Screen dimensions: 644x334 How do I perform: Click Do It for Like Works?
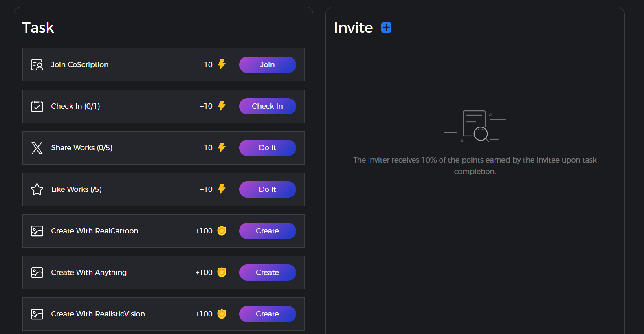tap(267, 189)
